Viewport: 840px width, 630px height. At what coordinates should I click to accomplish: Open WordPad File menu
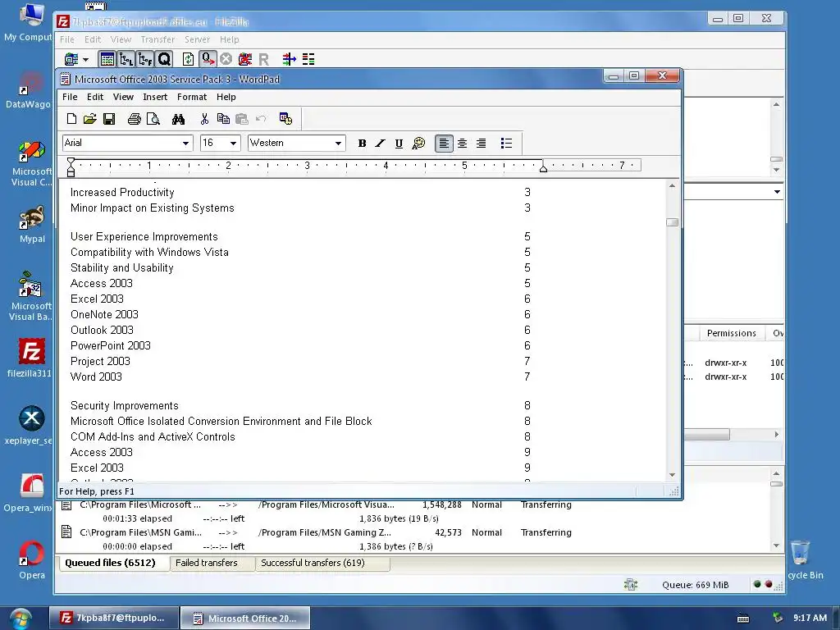(70, 97)
